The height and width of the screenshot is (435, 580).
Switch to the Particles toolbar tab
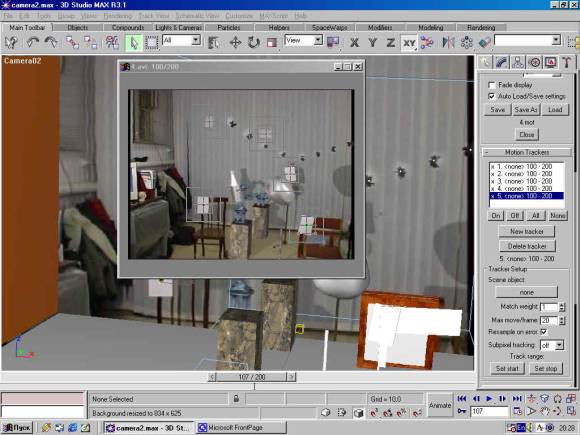(229, 28)
